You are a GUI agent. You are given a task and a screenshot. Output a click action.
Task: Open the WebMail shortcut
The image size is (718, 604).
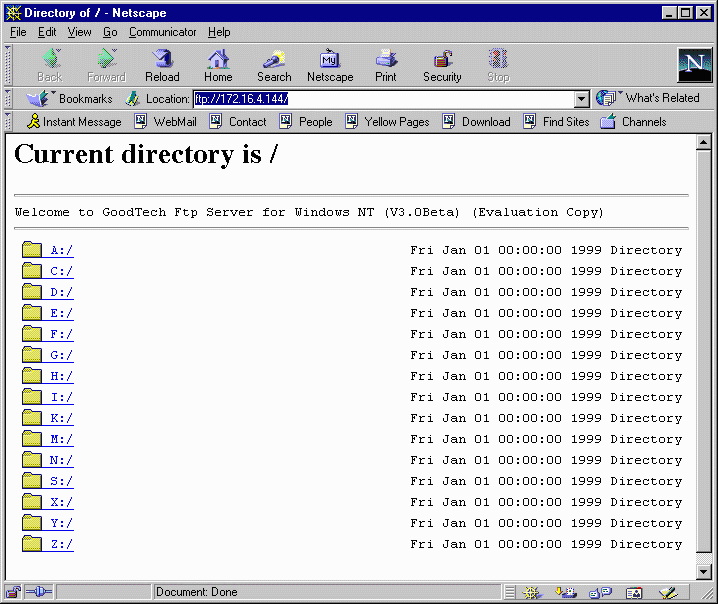[166, 122]
